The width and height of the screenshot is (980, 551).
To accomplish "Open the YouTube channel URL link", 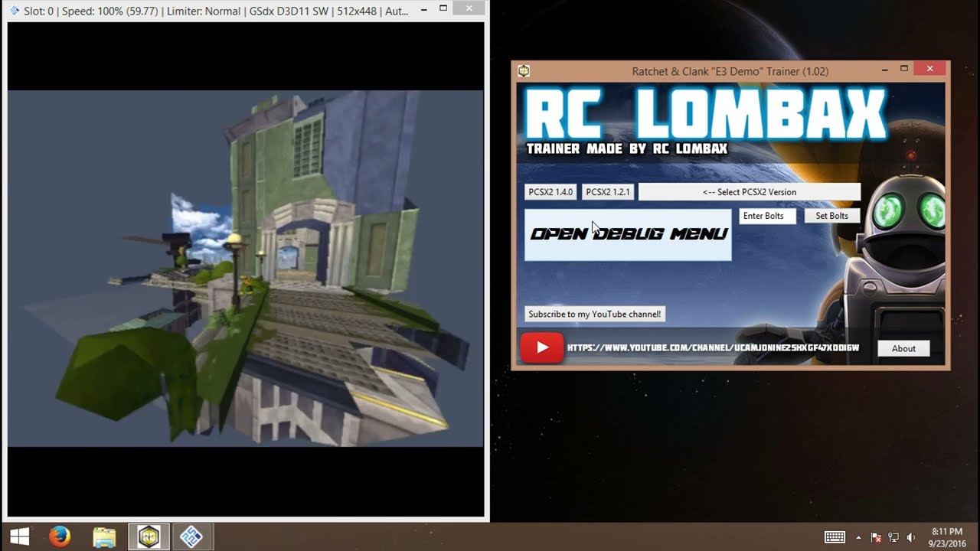I will [713, 348].
